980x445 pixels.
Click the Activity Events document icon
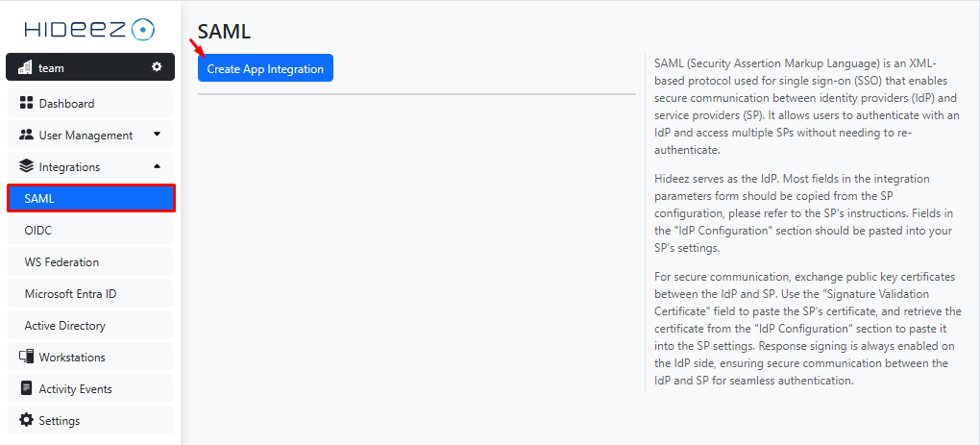27,388
